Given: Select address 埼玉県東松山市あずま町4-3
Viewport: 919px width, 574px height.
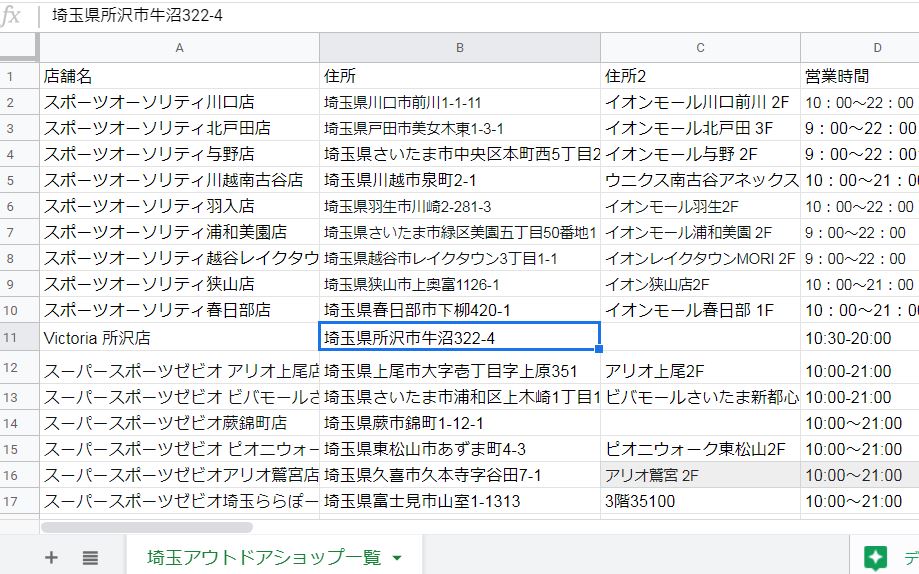Looking at the screenshot, I should point(460,449).
